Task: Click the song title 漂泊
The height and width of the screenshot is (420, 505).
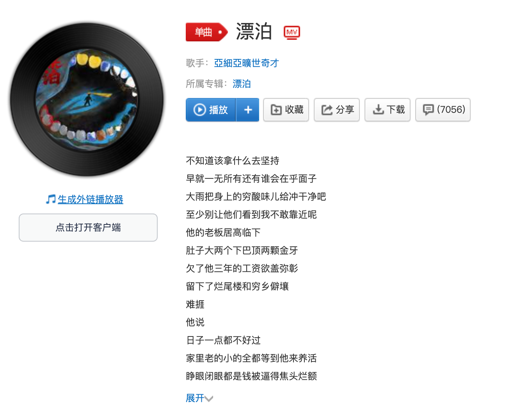Action: tap(254, 32)
